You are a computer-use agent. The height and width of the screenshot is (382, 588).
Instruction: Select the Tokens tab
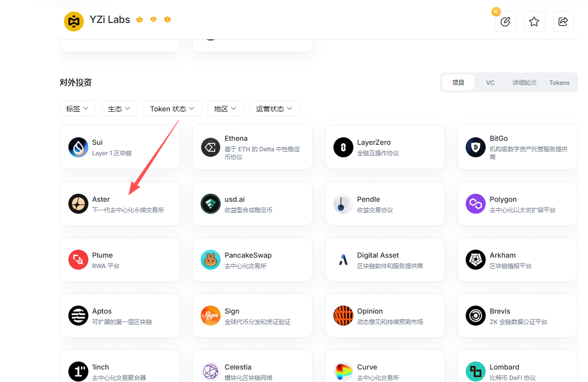click(x=559, y=82)
